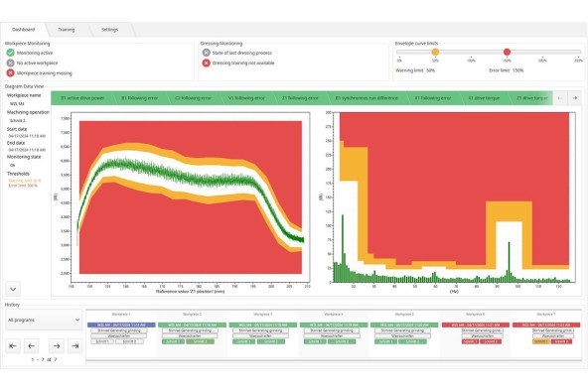This screenshot has width=588, height=391.
Task: Select the B1 active drive power signal tab
Action: click(x=82, y=98)
